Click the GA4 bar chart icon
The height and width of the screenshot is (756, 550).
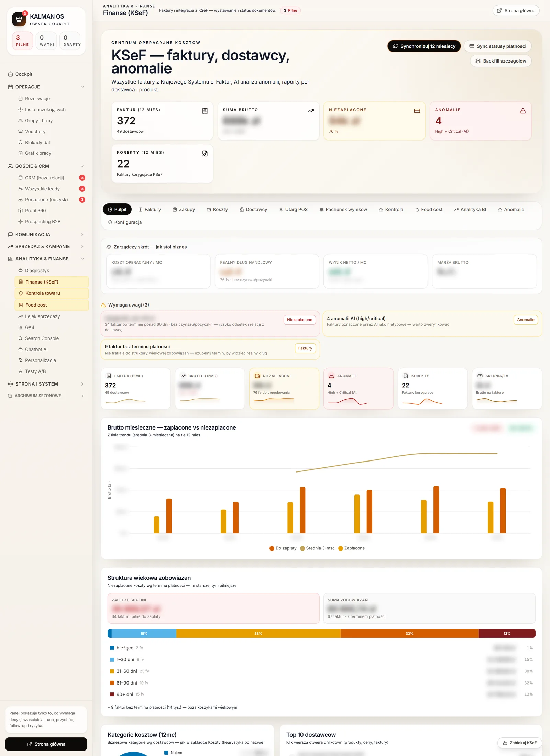(21, 327)
